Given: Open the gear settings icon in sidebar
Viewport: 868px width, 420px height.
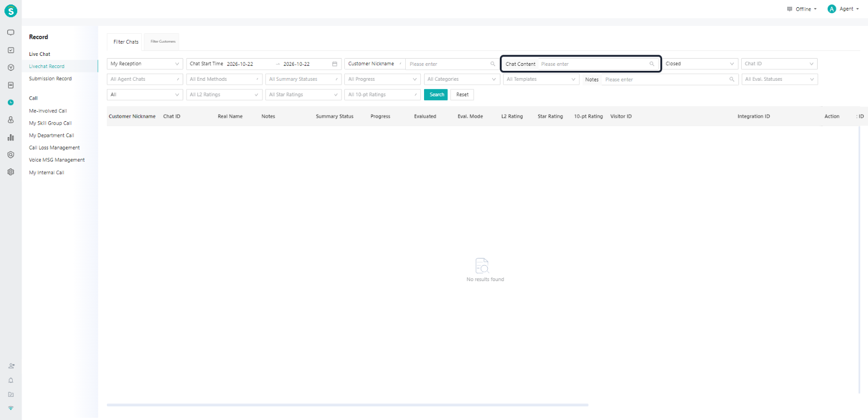Looking at the screenshot, I should pos(11,172).
